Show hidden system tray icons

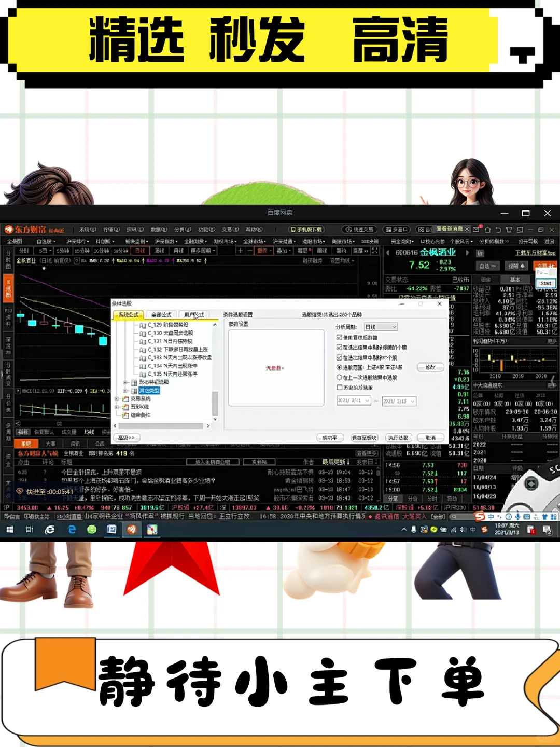[404, 530]
